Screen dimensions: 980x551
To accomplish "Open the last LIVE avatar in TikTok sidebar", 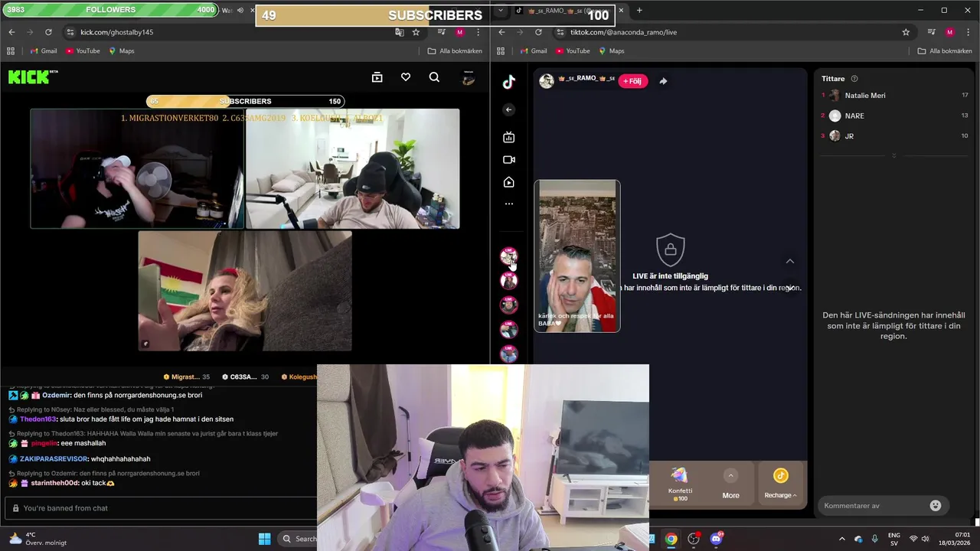I will point(508,354).
